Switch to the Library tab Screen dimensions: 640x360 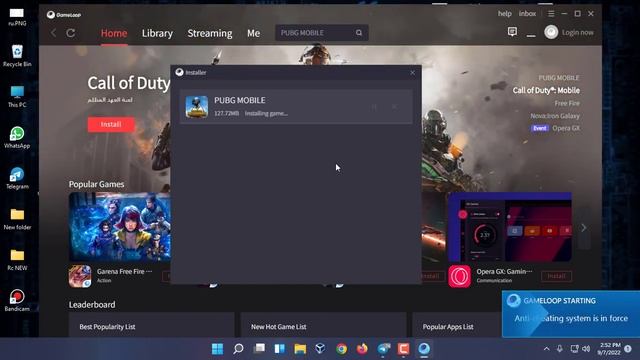(x=157, y=33)
